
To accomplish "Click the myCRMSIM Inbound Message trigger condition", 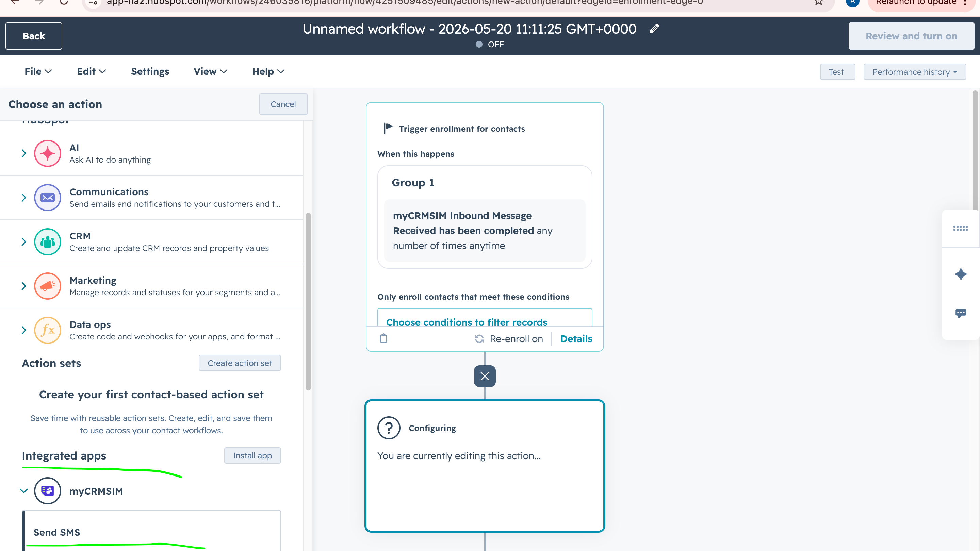I will coord(485,231).
